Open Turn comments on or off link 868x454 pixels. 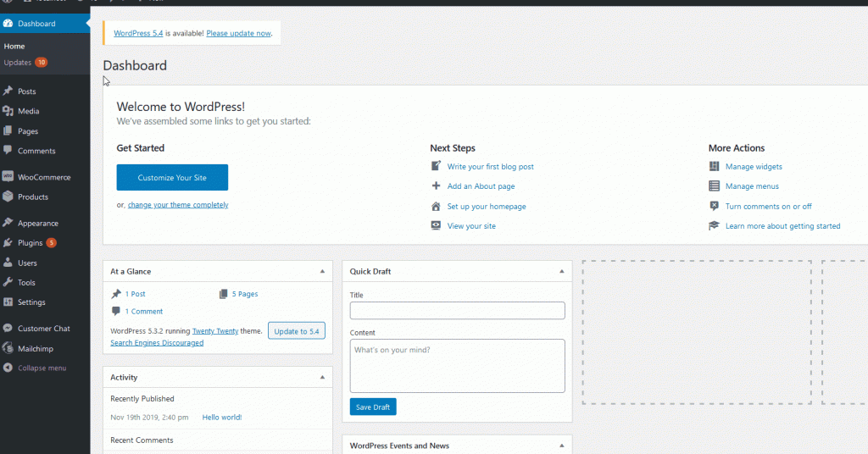tap(768, 207)
